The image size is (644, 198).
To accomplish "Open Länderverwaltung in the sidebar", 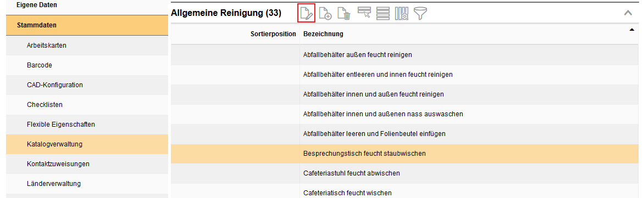I will tap(87, 184).
